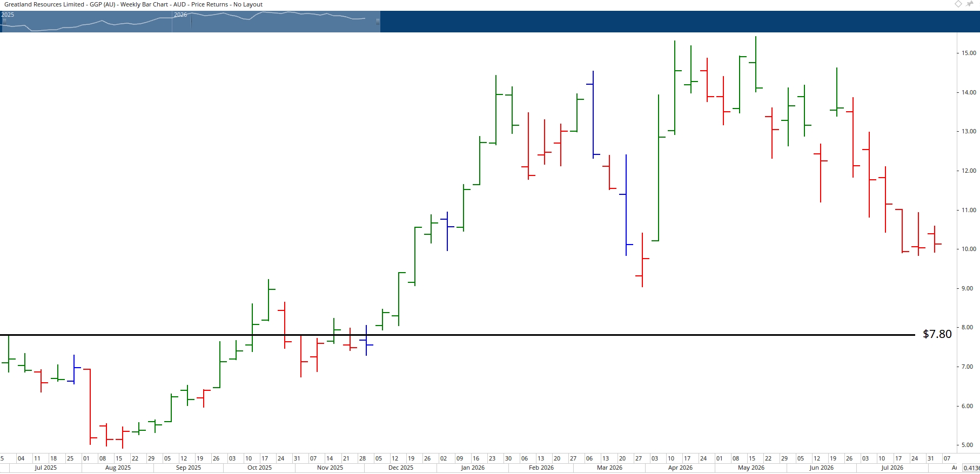
Task: Click the Jul 2026 month label
Action: coord(892,468)
